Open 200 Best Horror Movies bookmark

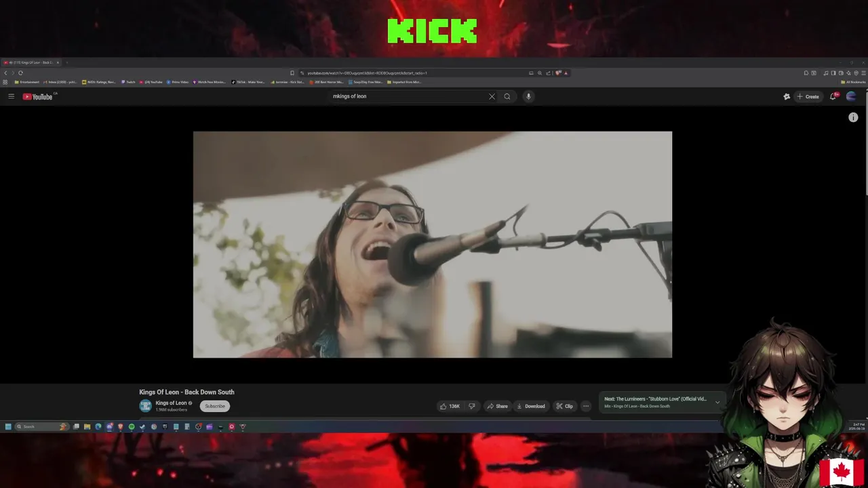327,82
